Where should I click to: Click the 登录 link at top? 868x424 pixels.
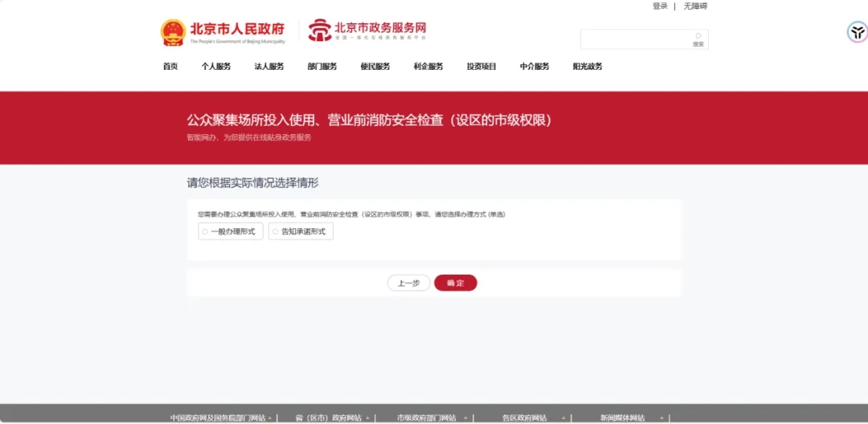click(x=660, y=6)
